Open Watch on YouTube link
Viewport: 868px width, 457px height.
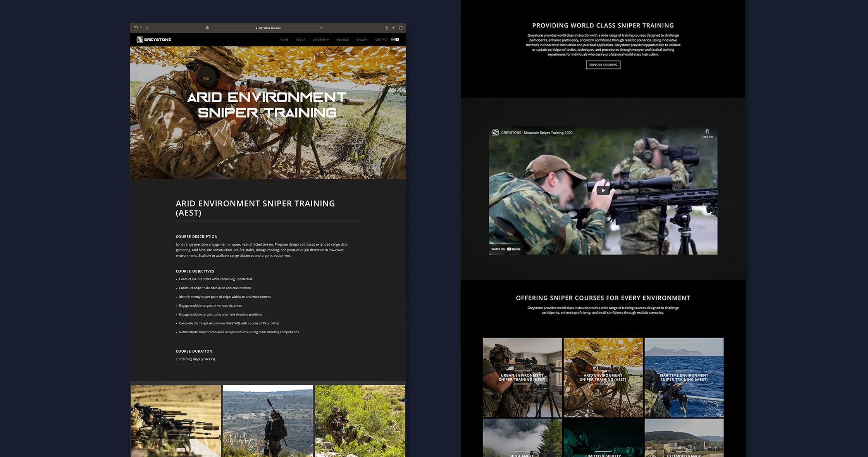(x=506, y=249)
